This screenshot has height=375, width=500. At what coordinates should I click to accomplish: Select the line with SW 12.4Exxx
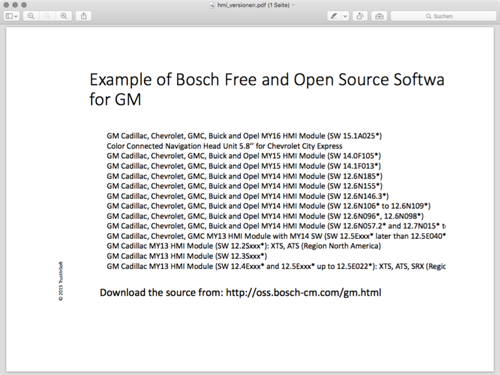(276, 266)
